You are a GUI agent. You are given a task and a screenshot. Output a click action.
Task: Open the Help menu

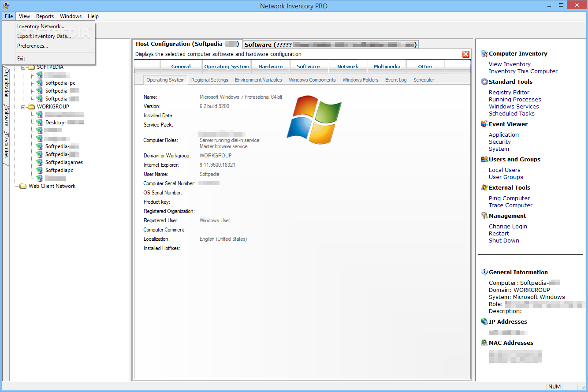click(x=93, y=16)
